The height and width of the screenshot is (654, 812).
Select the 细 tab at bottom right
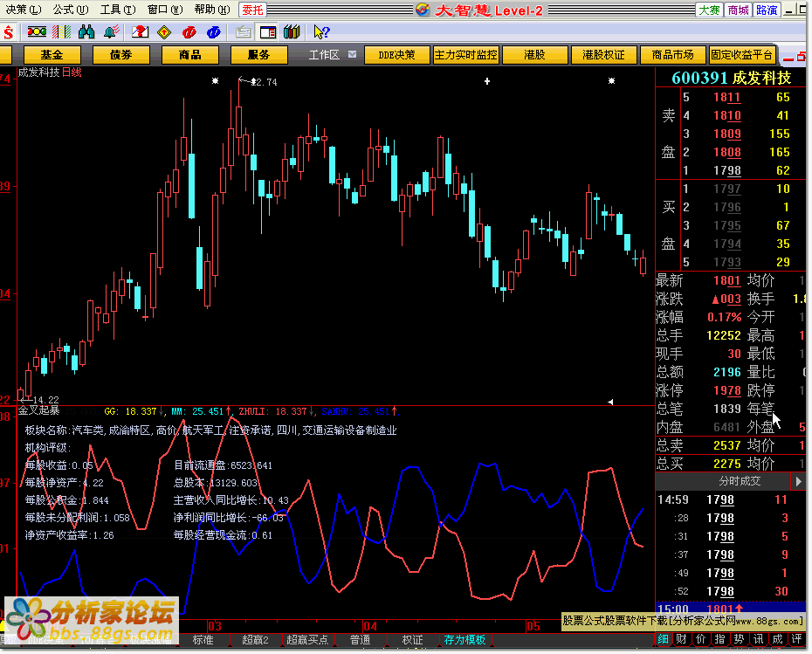pyautogui.click(x=663, y=639)
